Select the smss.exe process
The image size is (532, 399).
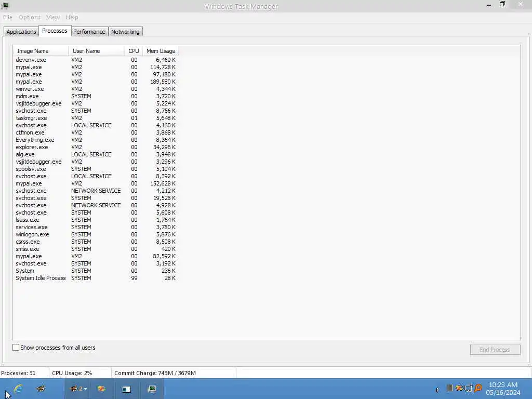point(96,249)
